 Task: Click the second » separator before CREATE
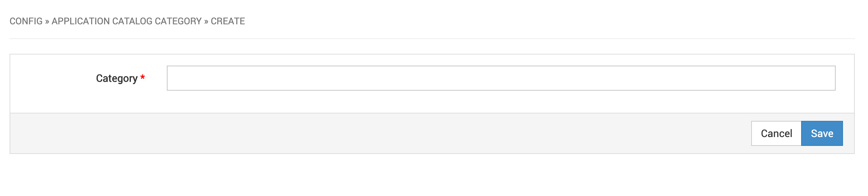coord(206,21)
